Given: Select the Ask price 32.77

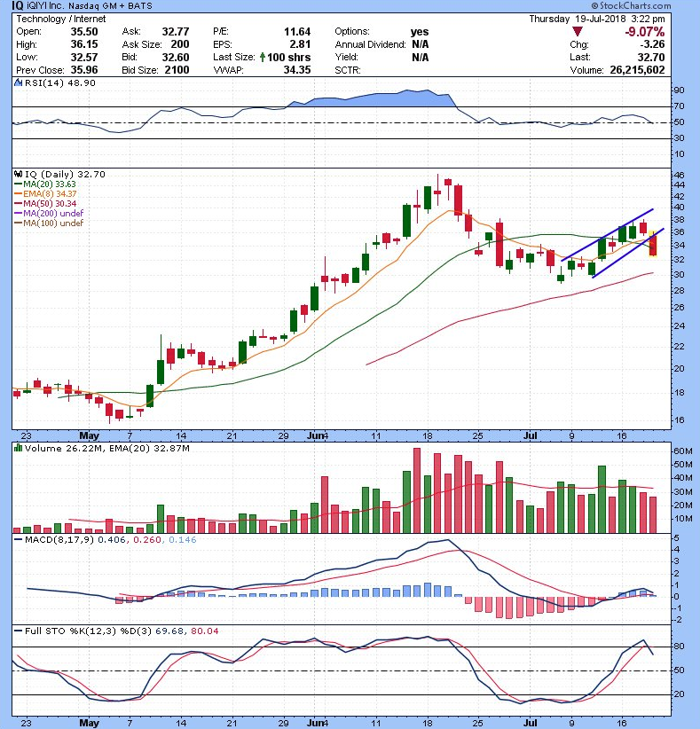Looking at the screenshot, I should tap(176, 32).
